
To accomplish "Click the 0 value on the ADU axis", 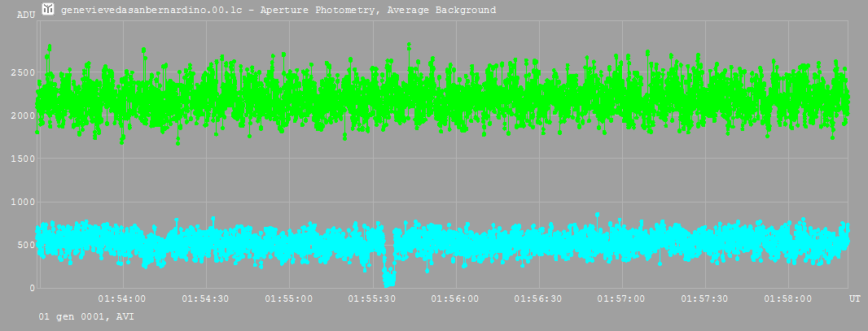I will (32, 288).
